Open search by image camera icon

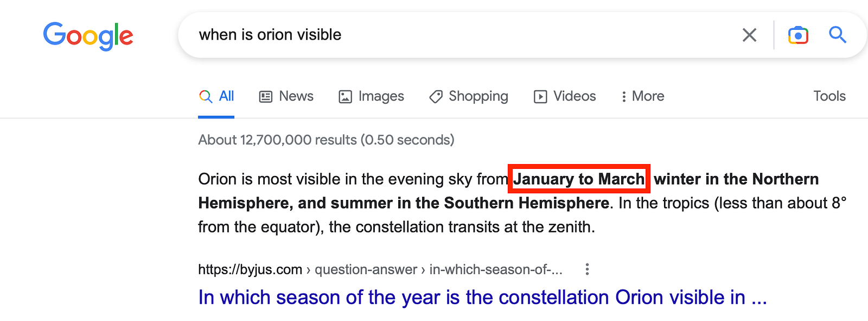(x=797, y=35)
